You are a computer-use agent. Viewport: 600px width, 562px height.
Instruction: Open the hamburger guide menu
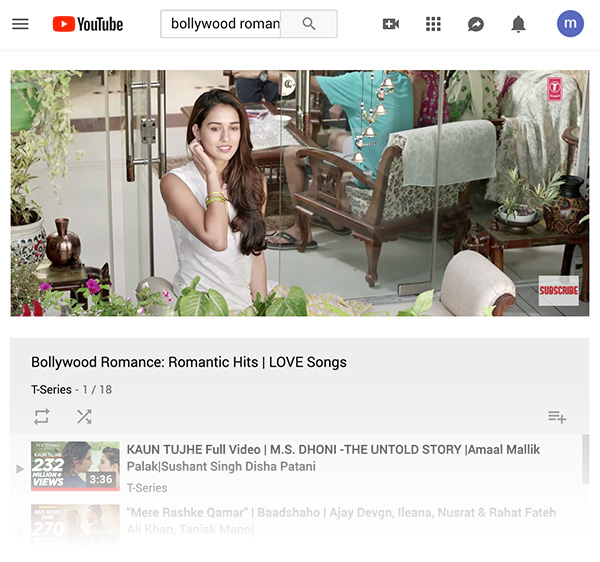pos(20,24)
